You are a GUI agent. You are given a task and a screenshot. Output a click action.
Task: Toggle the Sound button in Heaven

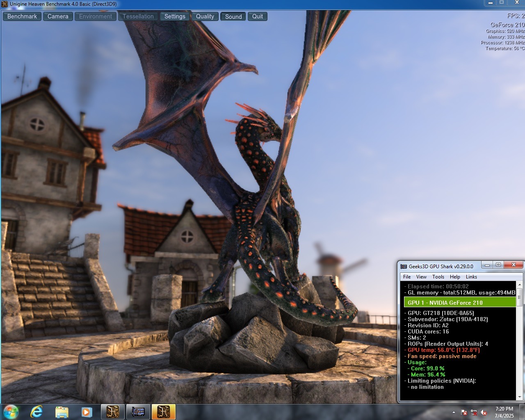(233, 16)
